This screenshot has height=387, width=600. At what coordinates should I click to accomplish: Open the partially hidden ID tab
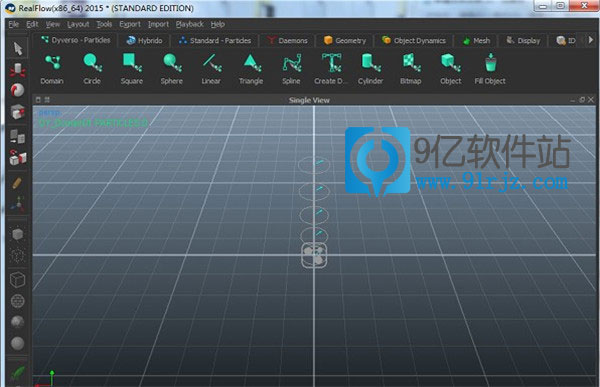[566, 41]
